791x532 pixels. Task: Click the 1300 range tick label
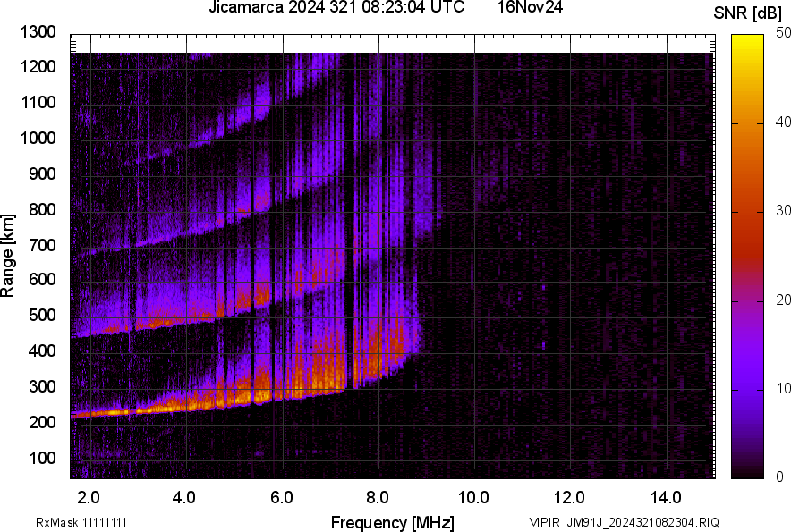tap(38, 32)
